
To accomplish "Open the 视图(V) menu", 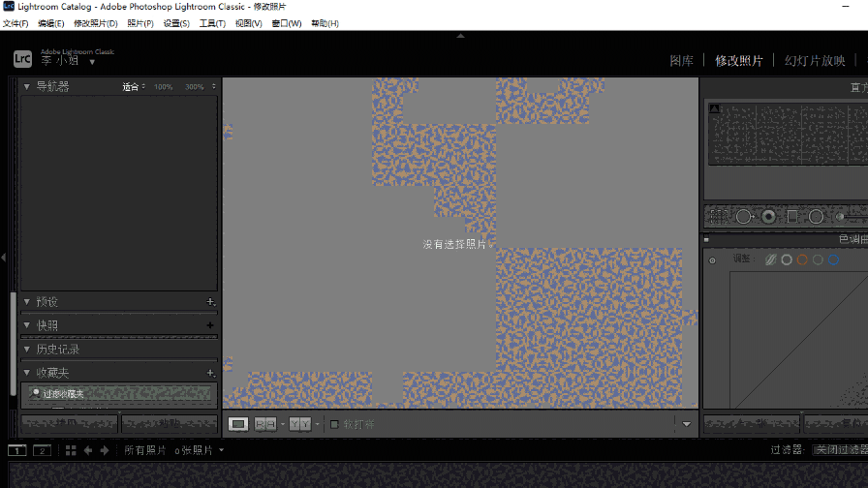I will (x=248, y=23).
